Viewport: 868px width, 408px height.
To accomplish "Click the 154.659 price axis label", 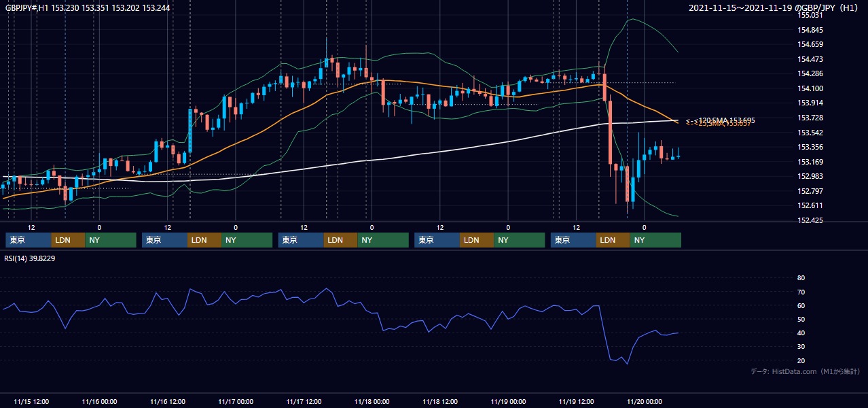I will [x=810, y=44].
